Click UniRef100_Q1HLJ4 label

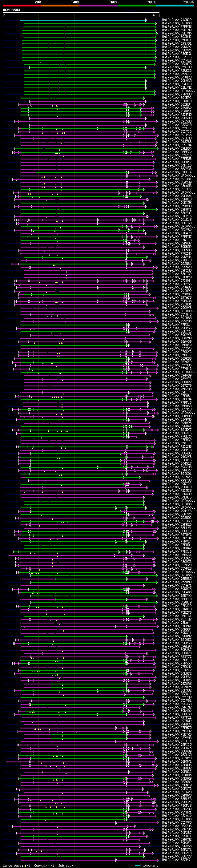[x=177, y=172]
